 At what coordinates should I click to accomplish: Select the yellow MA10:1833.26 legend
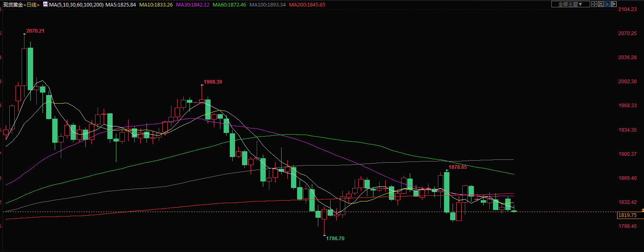(x=156, y=5)
